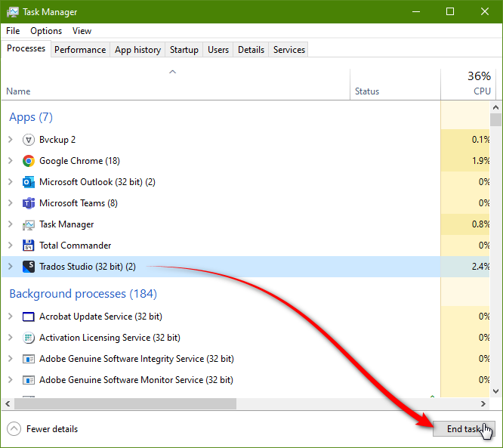This screenshot has height=448, width=503.
Task: Click the horizontal scrollbar thumb
Action: (125, 403)
